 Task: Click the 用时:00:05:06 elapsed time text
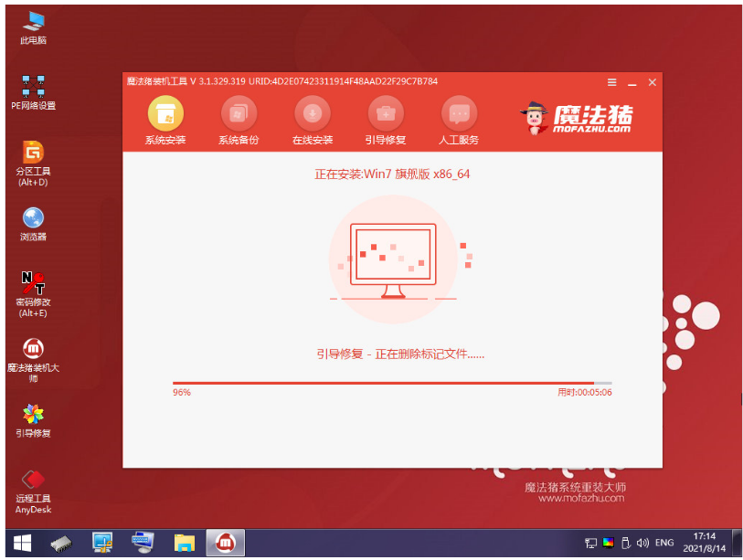click(x=585, y=392)
